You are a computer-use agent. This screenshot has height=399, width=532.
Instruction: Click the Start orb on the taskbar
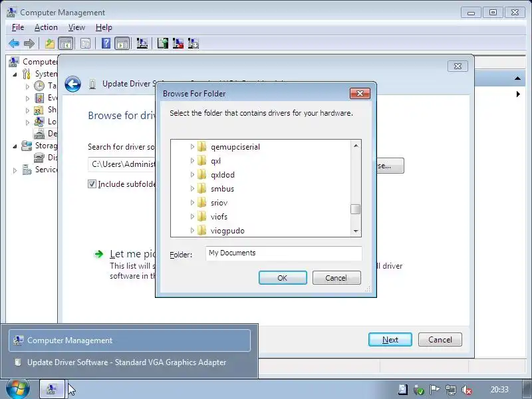pos(17,389)
